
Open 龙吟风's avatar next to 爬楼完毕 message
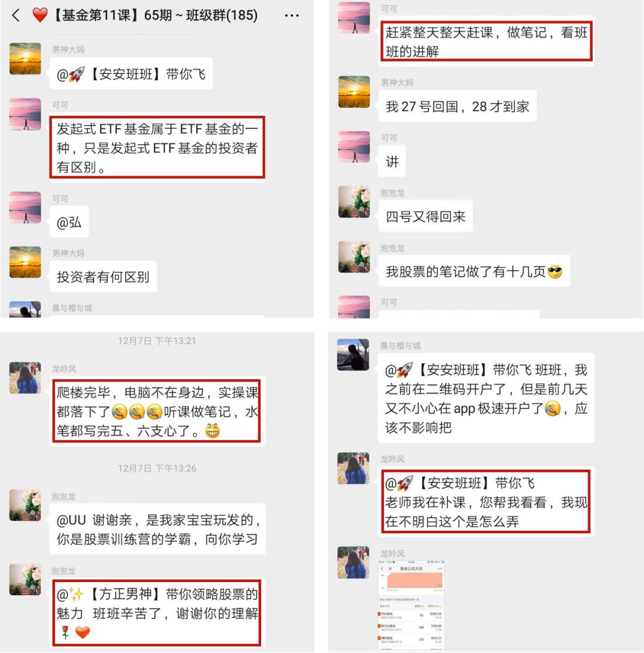click(25, 377)
